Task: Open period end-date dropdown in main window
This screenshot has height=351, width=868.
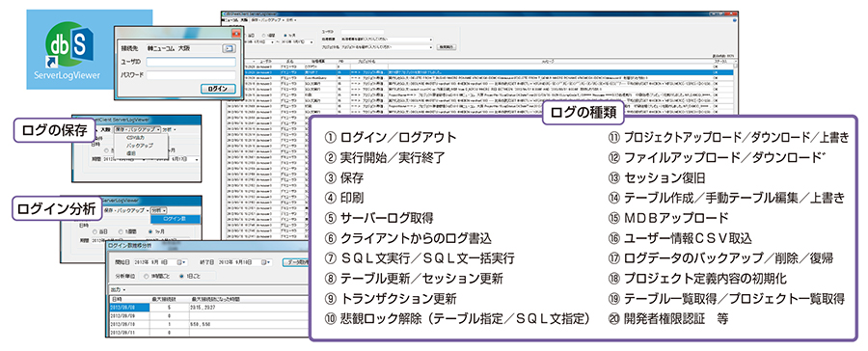Action: [312, 42]
